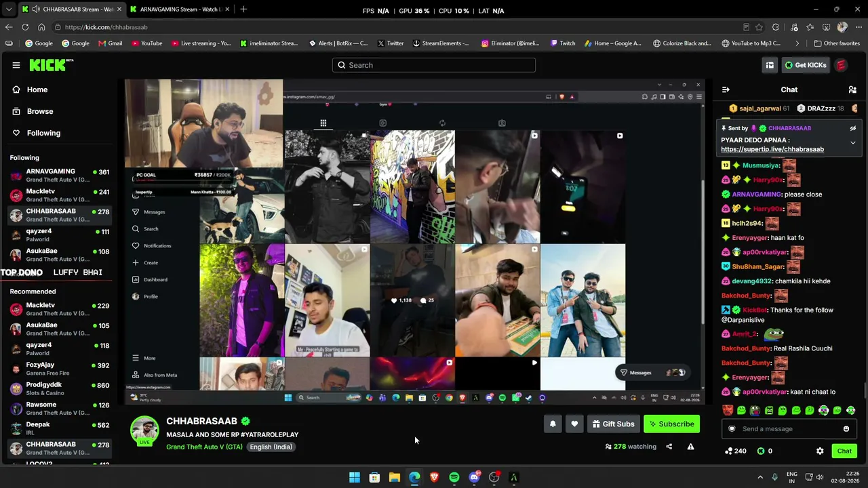Click the screenshot capture icon in toolbar
Viewport: 868px width, 488px height.
(826, 27)
